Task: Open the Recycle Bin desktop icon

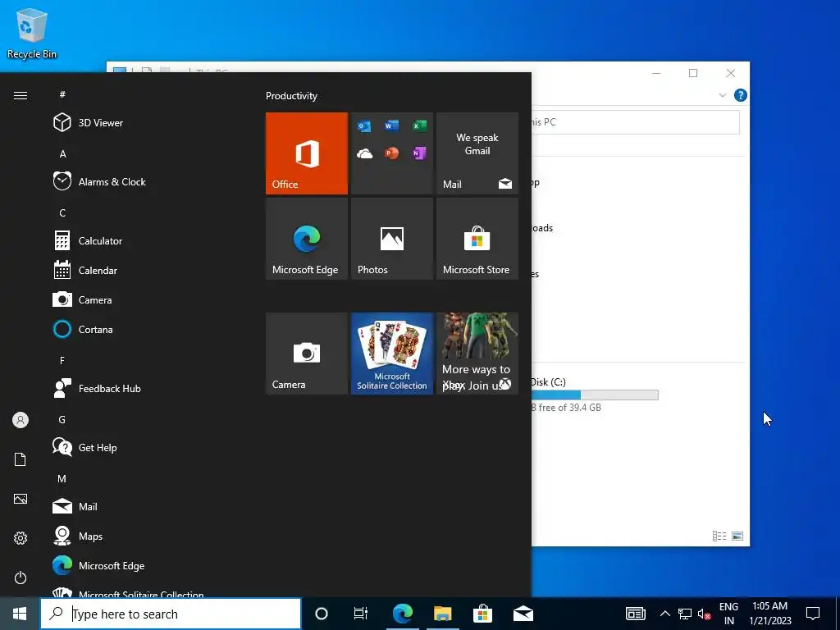Action: click(x=32, y=33)
